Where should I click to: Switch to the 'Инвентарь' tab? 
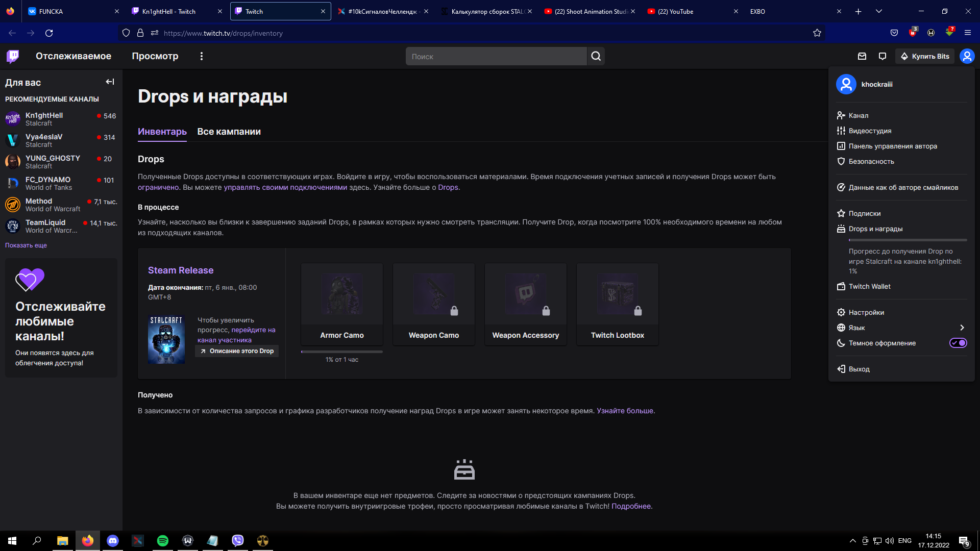162,132
